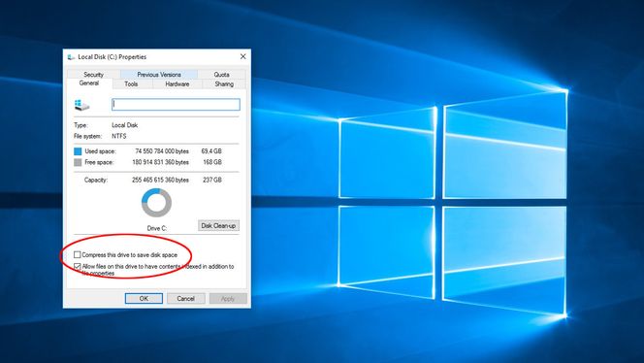Click the 'Drive C:' label under chart
The image size is (644, 363).
tap(157, 228)
